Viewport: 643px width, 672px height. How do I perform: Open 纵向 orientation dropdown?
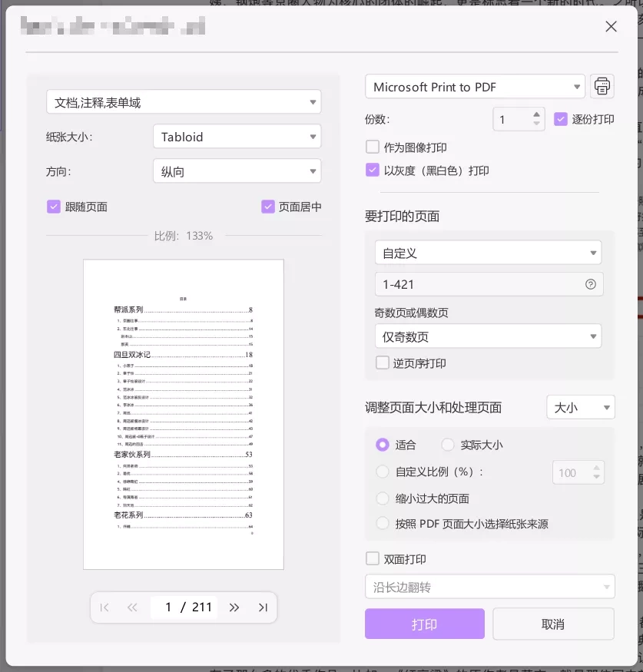237,171
